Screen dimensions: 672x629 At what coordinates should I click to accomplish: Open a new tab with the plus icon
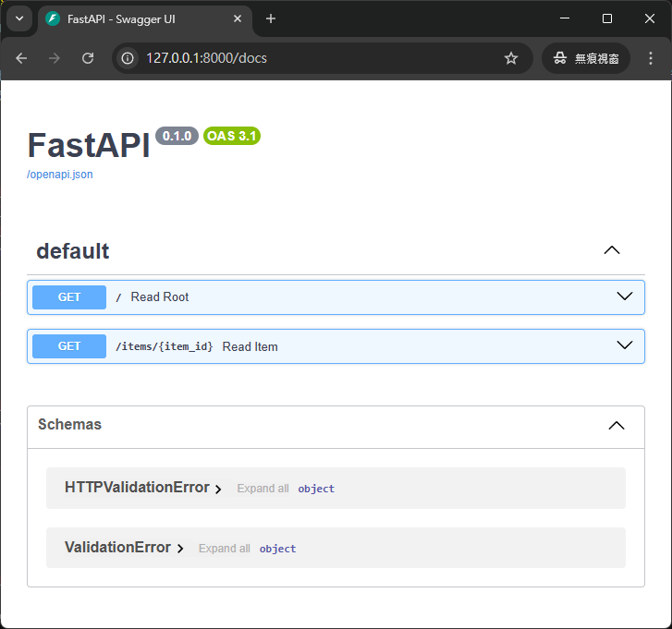pyautogui.click(x=271, y=18)
